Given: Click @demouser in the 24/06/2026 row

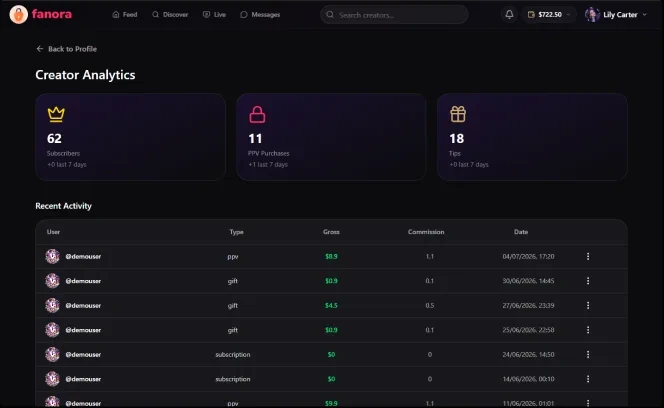Looking at the screenshot, I should 83,355.
